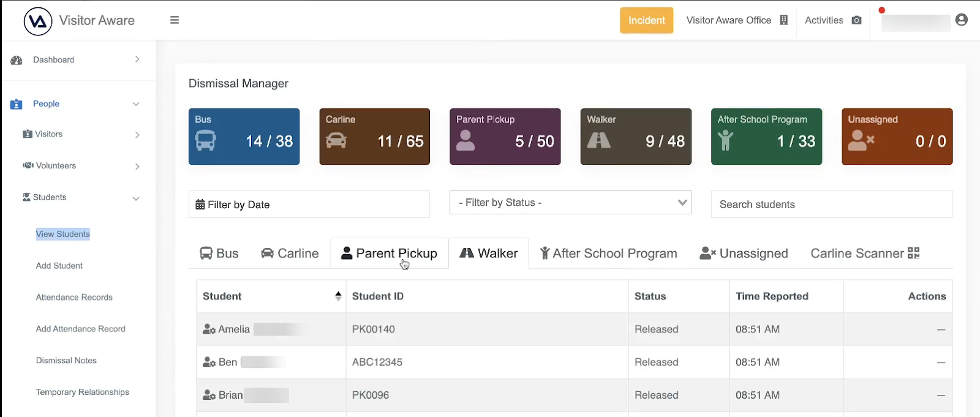Click Visitor Aware Office in header
The width and height of the screenshot is (980, 417).
coord(729,20)
